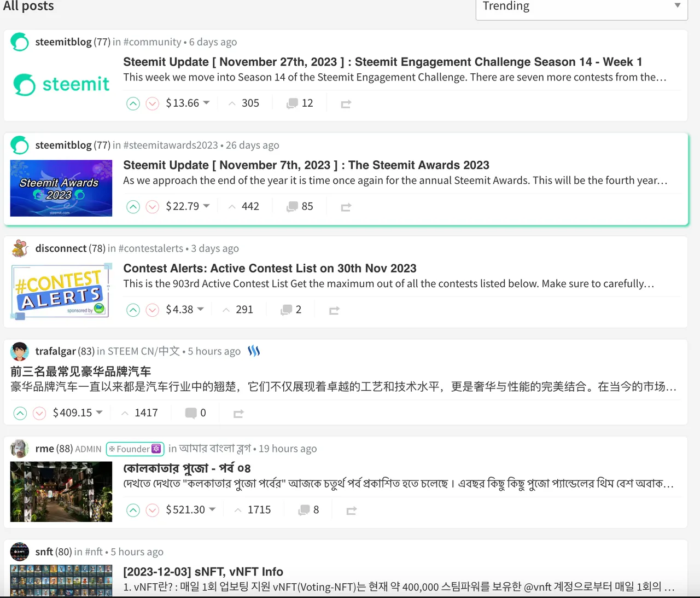
Task: Open the #community tag
Action: tap(152, 42)
